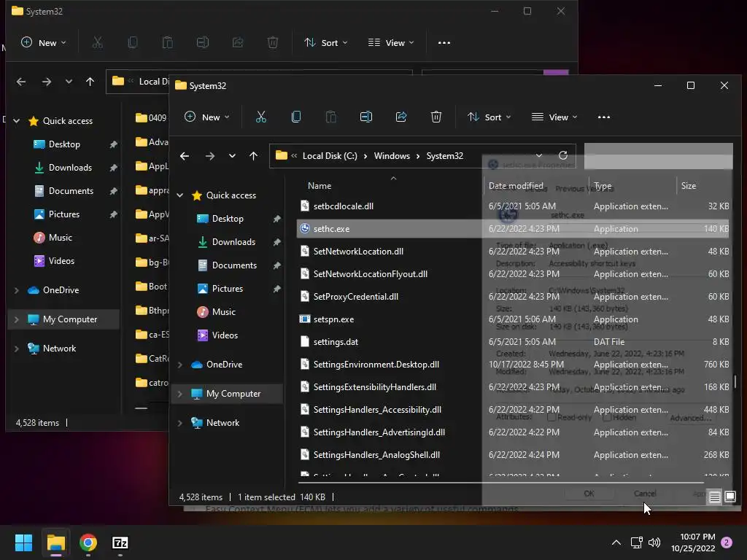Select sethc.exe file row
747x560 pixels.
coord(513,228)
